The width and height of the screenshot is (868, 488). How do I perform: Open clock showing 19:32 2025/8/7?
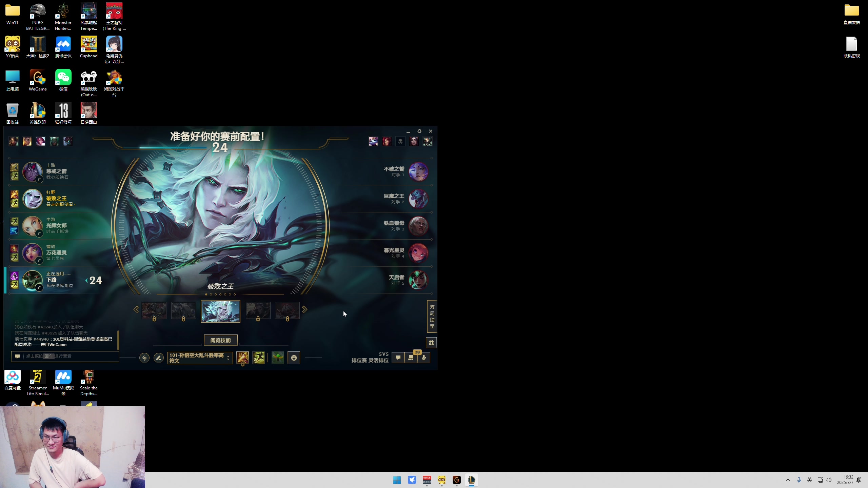845,480
